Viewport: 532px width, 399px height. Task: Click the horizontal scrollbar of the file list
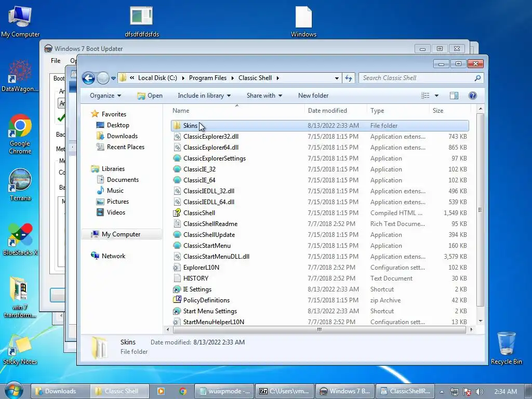tap(320, 329)
